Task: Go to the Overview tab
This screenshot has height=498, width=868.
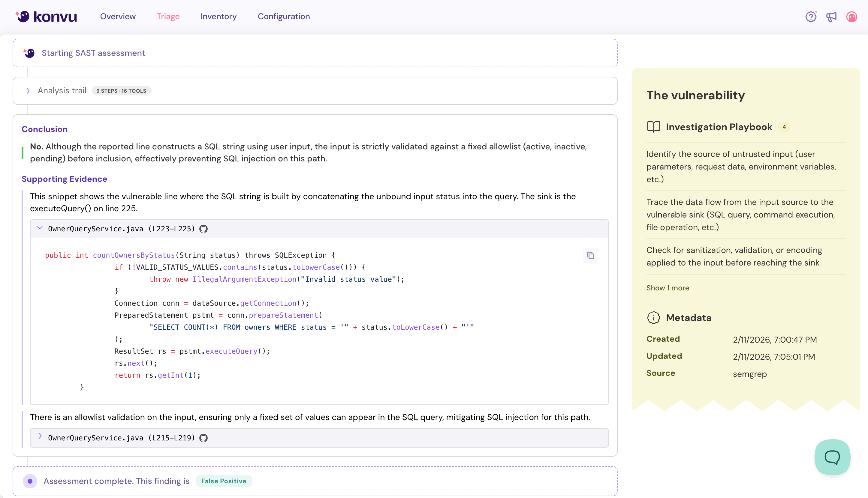Action: (x=118, y=16)
